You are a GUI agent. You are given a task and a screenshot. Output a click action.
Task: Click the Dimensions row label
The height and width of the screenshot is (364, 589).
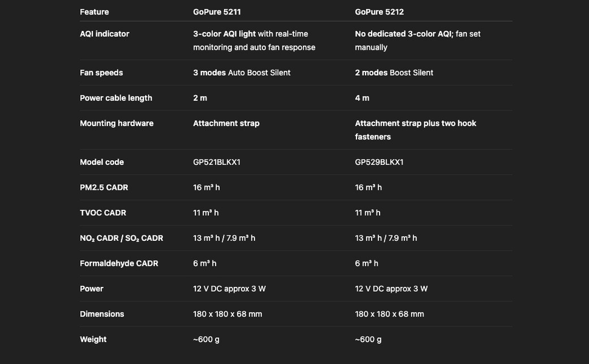pos(102,314)
